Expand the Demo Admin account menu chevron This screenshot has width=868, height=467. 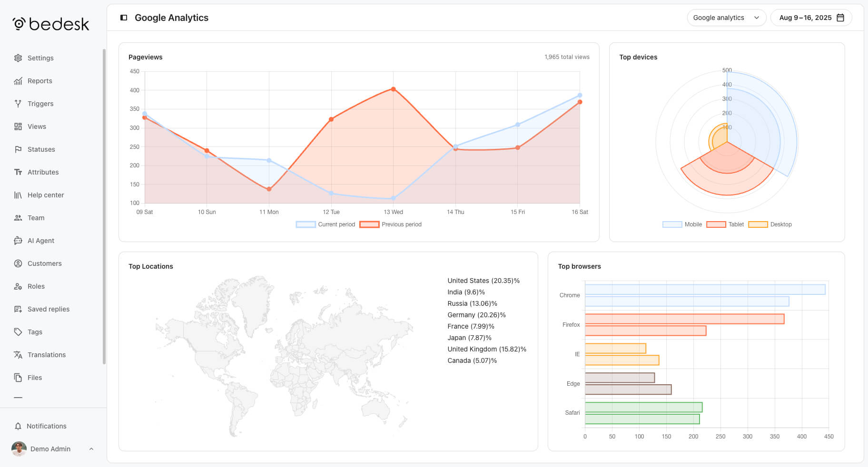click(x=91, y=449)
